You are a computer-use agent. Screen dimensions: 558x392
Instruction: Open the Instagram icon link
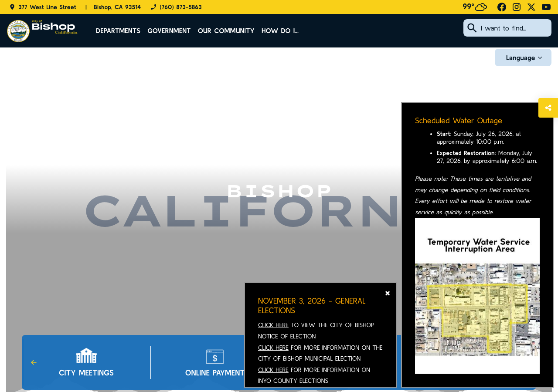point(517,7)
